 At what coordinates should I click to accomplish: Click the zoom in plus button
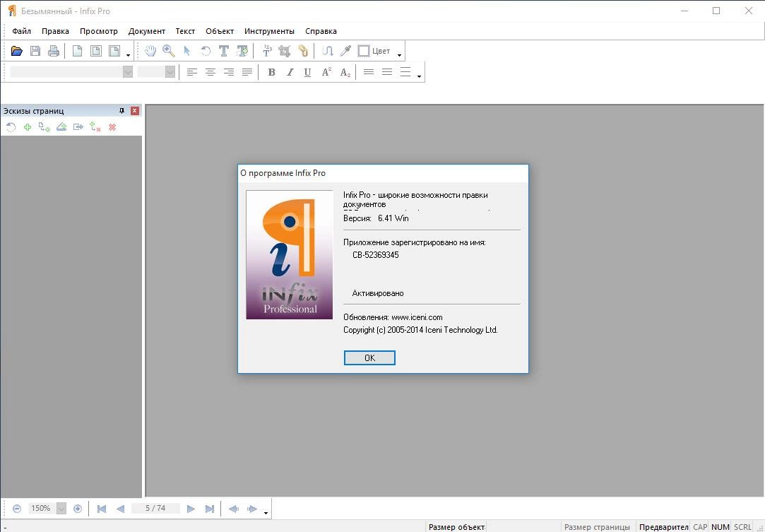click(x=78, y=509)
